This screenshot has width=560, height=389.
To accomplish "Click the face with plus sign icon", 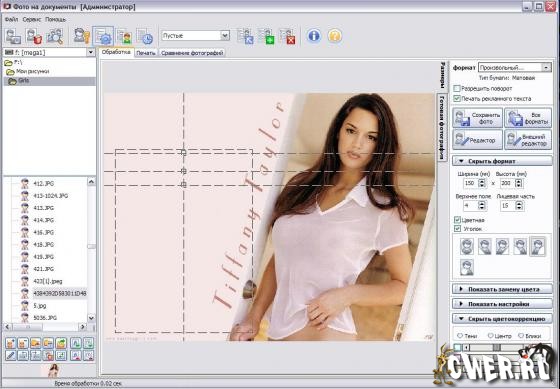I will [10, 343].
